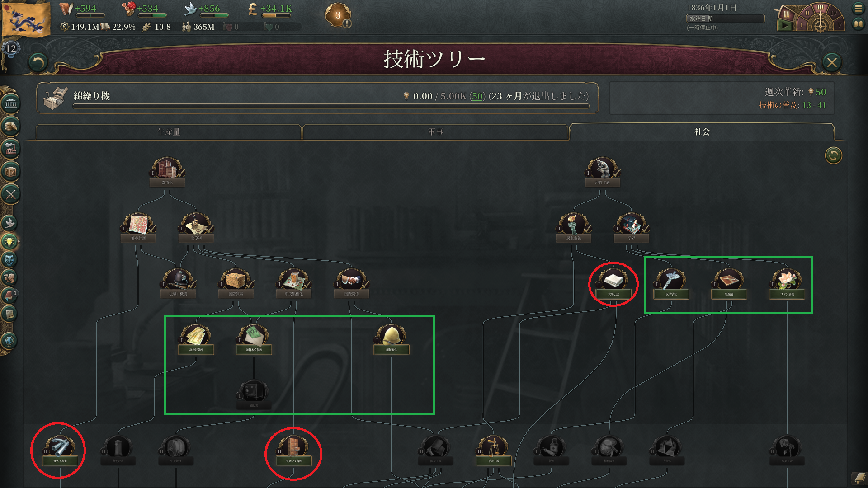Open the notification medallion showing 3

(338, 15)
